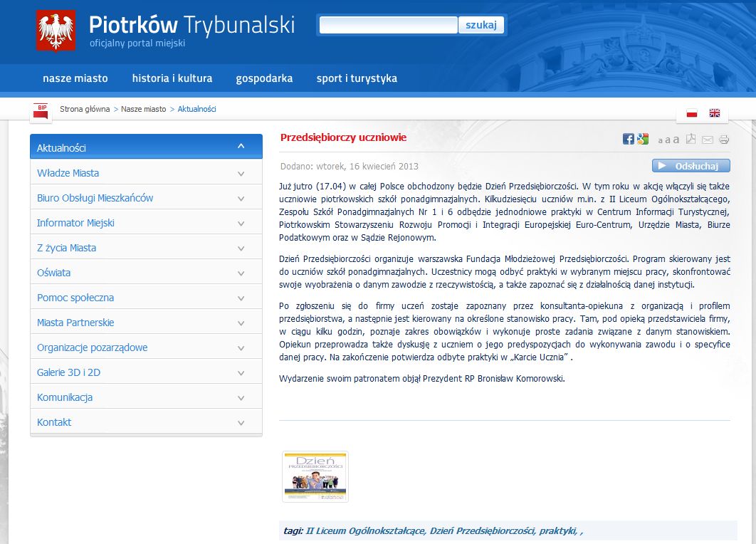
Task: Open the Dzień Przedsiębiorczości poster thumbnail
Action: (x=315, y=476)
